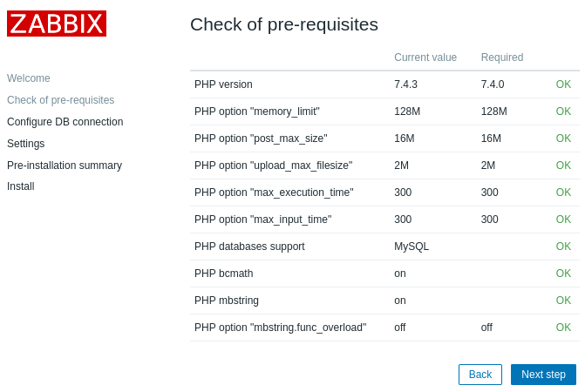585x392 pixels.
Task: Click the upload_max_filesize row label
Action: [273, 166]
